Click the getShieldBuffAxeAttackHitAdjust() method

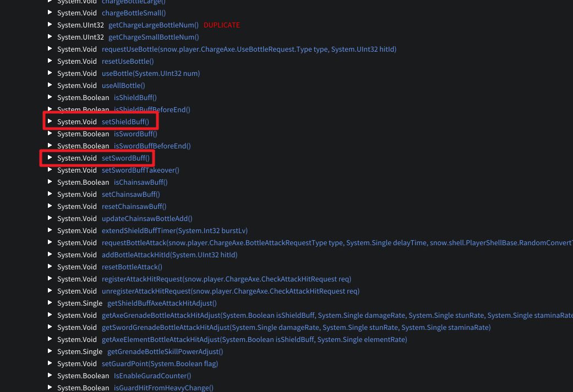(162, 303)
